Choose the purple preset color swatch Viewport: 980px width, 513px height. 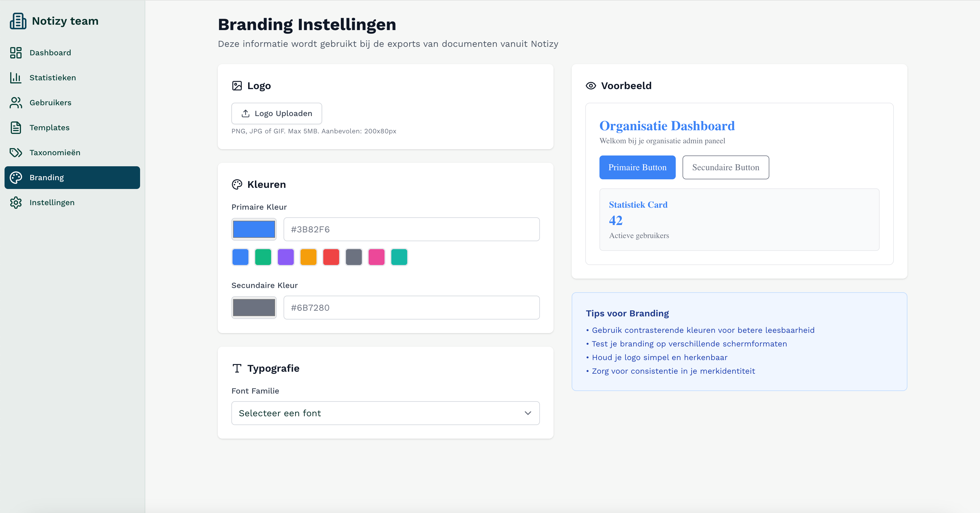point(286,257)
